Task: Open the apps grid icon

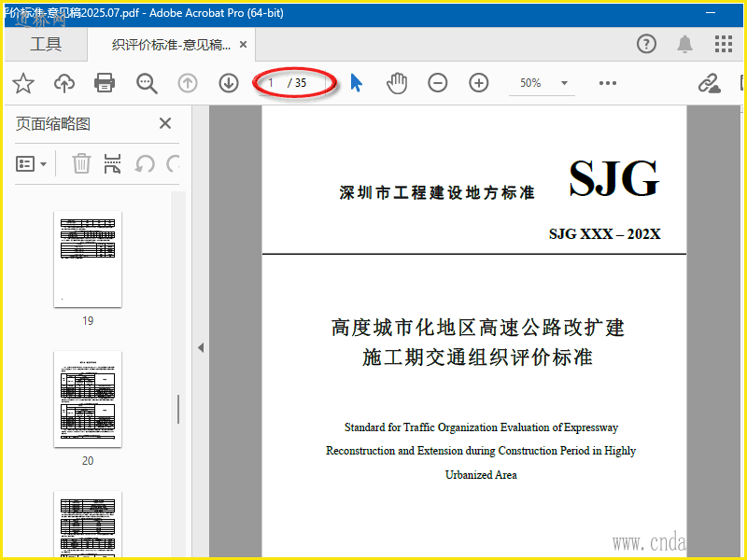Action: pos(723,44)
